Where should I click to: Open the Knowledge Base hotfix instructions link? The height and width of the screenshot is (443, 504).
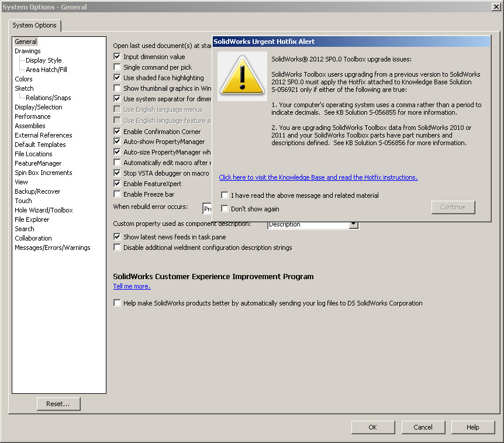318,177
